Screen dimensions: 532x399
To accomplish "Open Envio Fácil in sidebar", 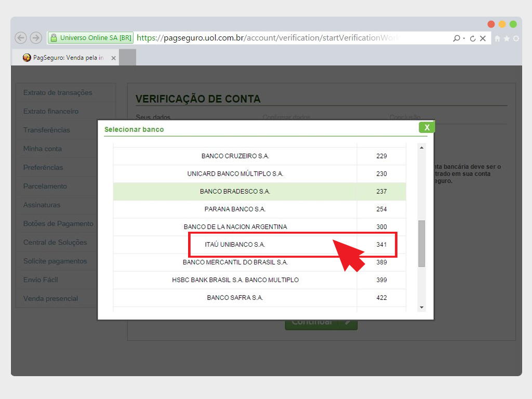I will point(41,280).
